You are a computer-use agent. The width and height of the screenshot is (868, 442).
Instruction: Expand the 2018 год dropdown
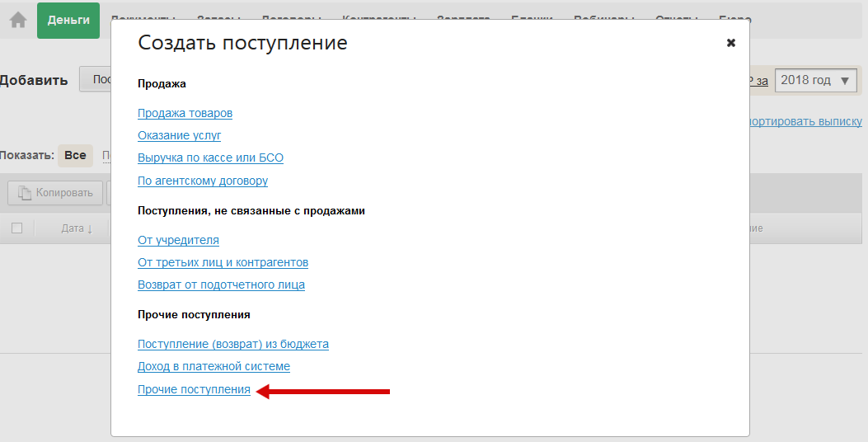tap(815, 80)
